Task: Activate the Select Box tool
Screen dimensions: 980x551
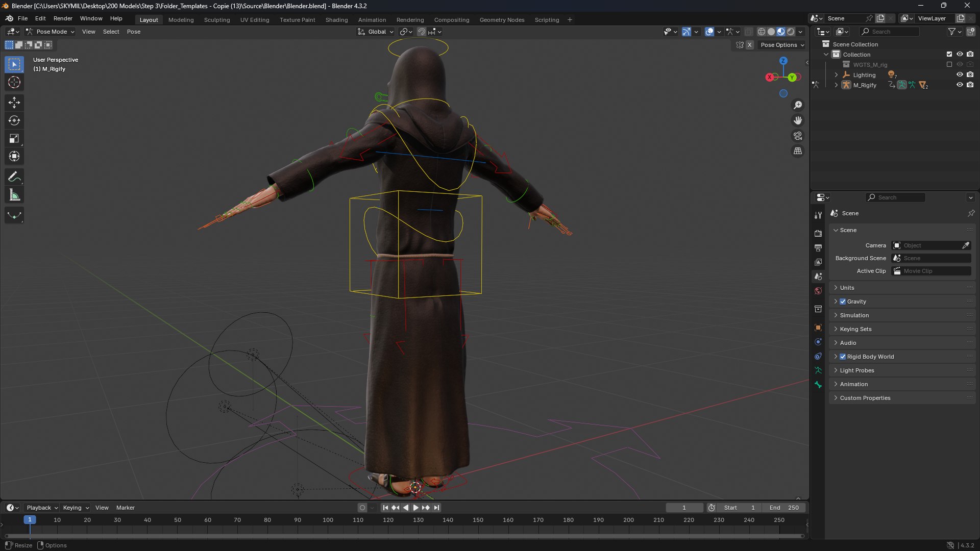Action: (x=14, y=64)
